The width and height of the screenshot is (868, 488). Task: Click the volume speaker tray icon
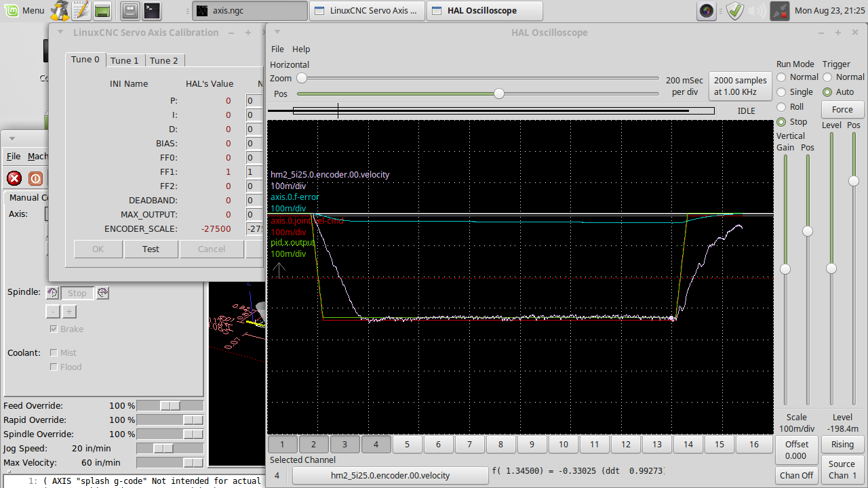(x=758, y=11)
